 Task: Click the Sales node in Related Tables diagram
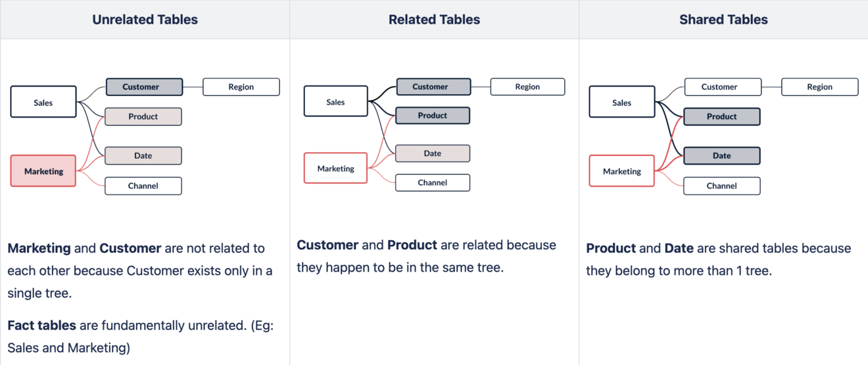coord(335,101)
